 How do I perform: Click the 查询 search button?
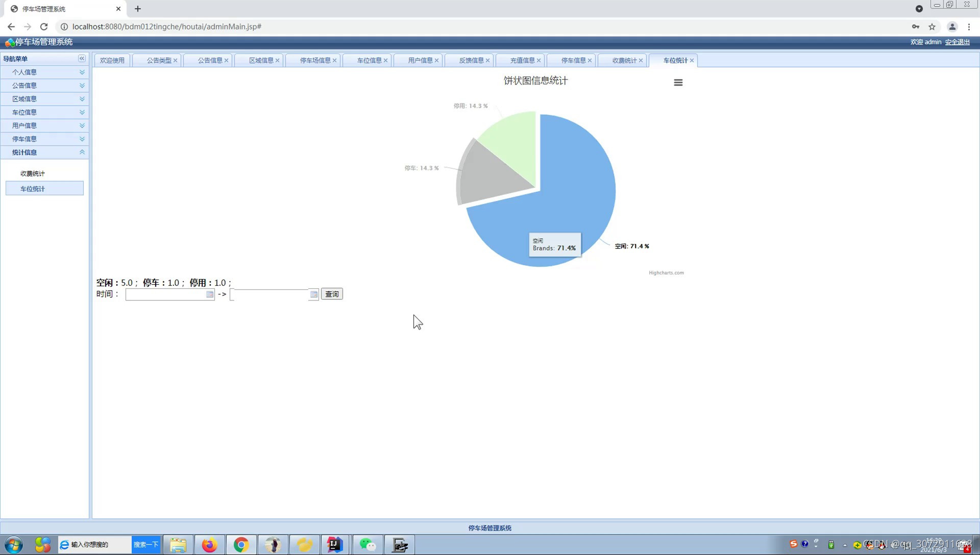[x=332, y=294]
